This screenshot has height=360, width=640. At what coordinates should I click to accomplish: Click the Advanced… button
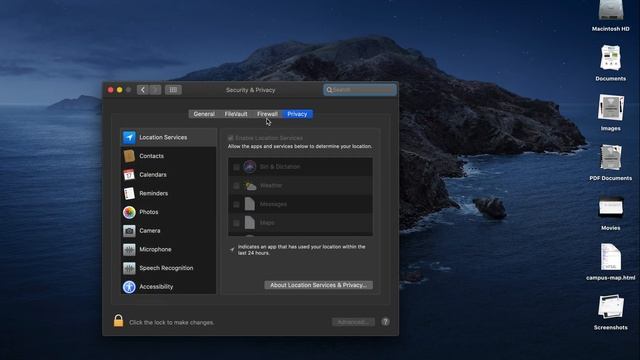coord(353,322)
